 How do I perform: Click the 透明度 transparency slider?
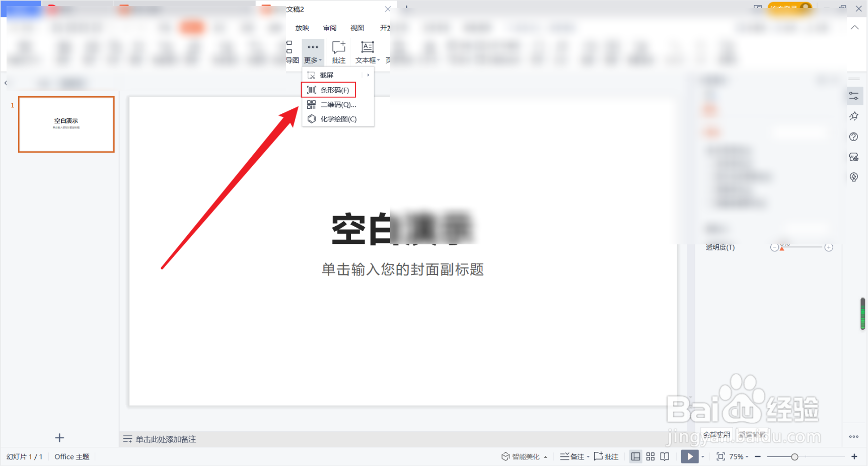[802, 247]
